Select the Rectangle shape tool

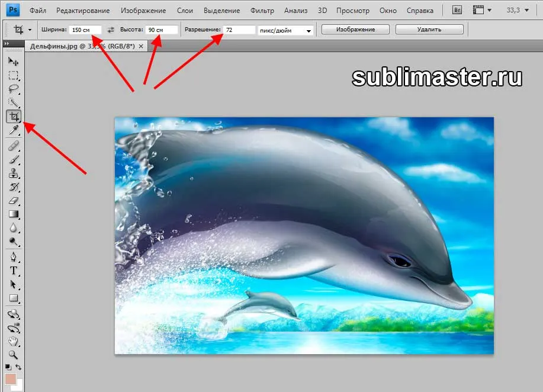[13, 298]
